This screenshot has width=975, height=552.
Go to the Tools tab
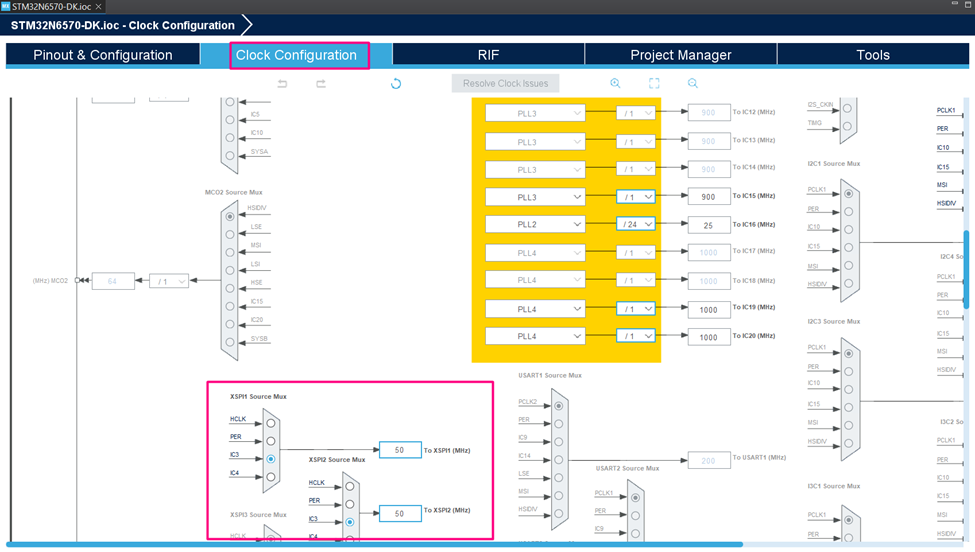[873, 55]
